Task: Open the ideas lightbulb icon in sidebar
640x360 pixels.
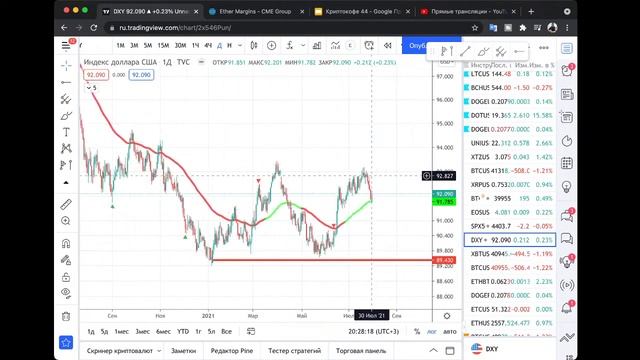Action: pos(567,187)
